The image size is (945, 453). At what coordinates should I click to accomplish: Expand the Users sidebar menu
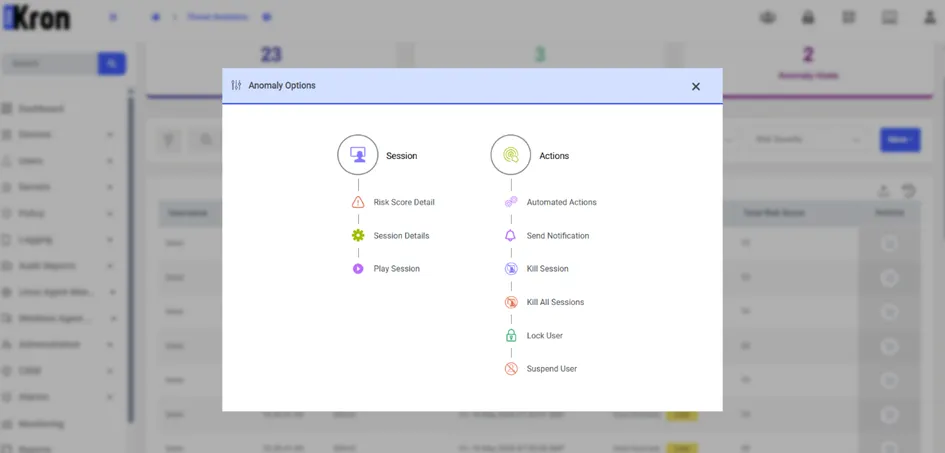[x=59, y=161]
